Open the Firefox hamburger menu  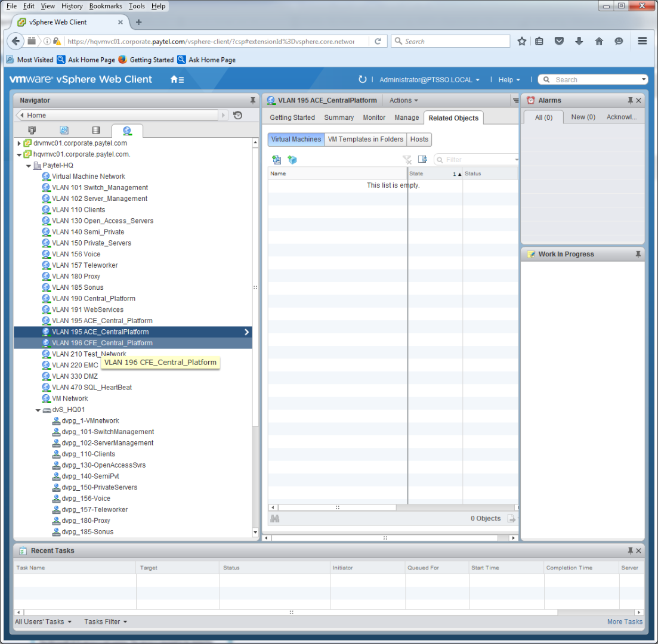(642, 41)
